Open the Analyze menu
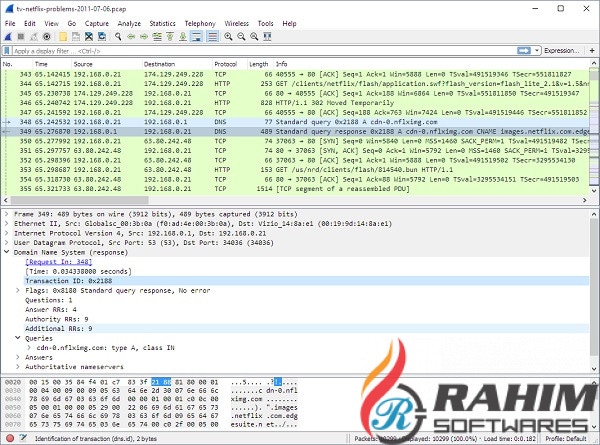 pyautogui.click(x=129, y=24)
